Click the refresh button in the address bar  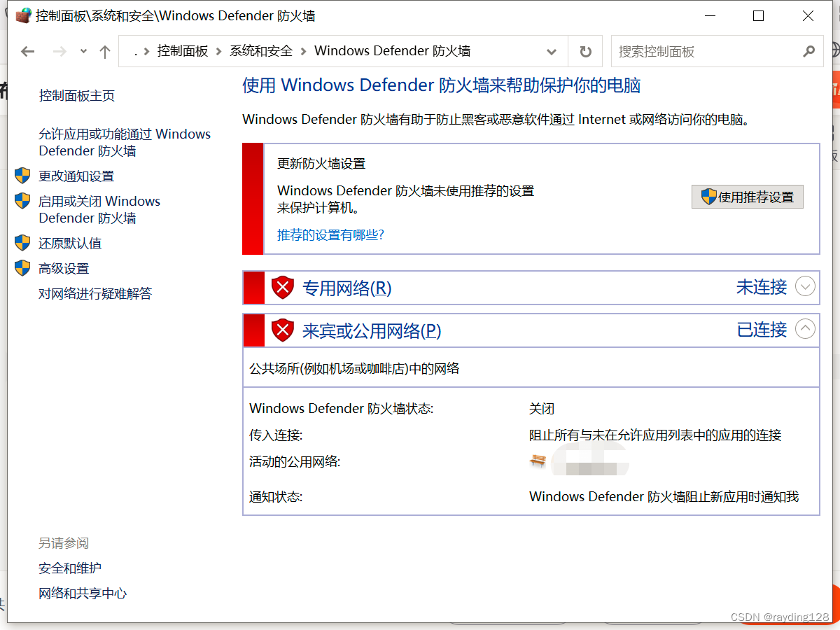(585, 51)
